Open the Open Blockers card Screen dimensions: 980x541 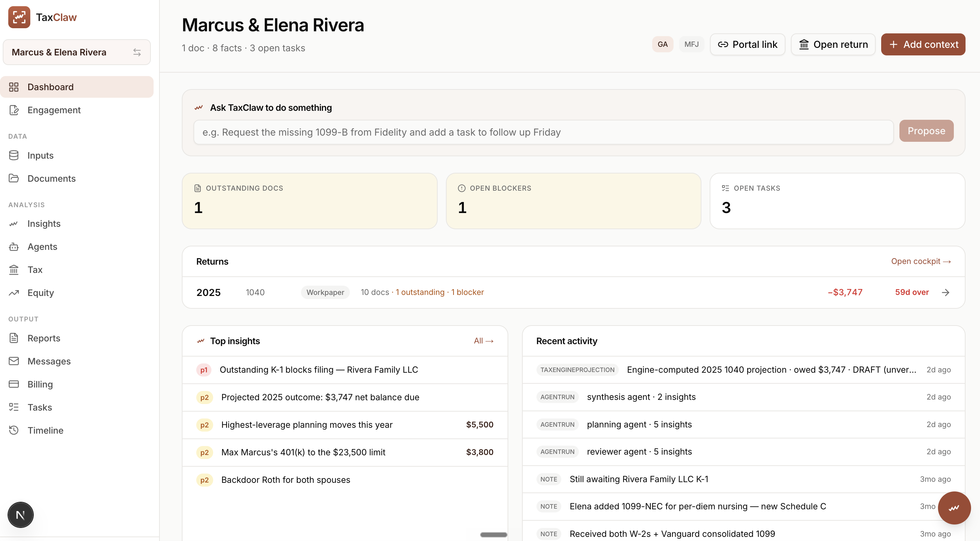pos(573,201)
